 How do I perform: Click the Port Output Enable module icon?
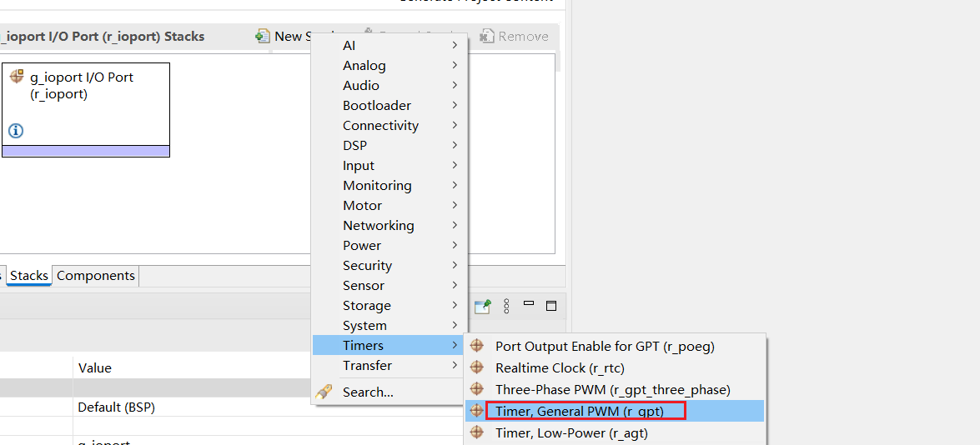477,346
